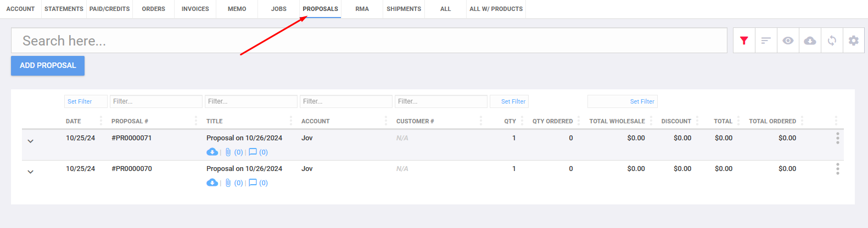Open three-dot menu for #PR0000071 row
Image resolution: width=868 pixels, height=228 pixels.
click(x=838, y=138)
